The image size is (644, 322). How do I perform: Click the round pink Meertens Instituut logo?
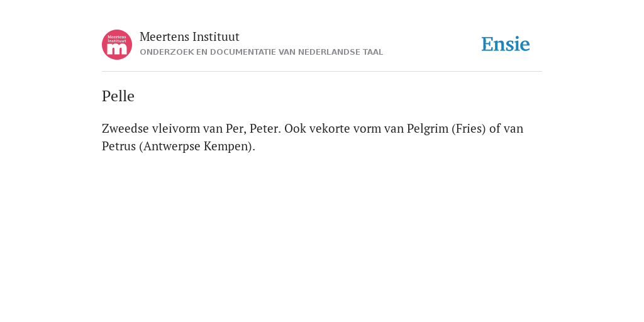[x=117, y=45]
